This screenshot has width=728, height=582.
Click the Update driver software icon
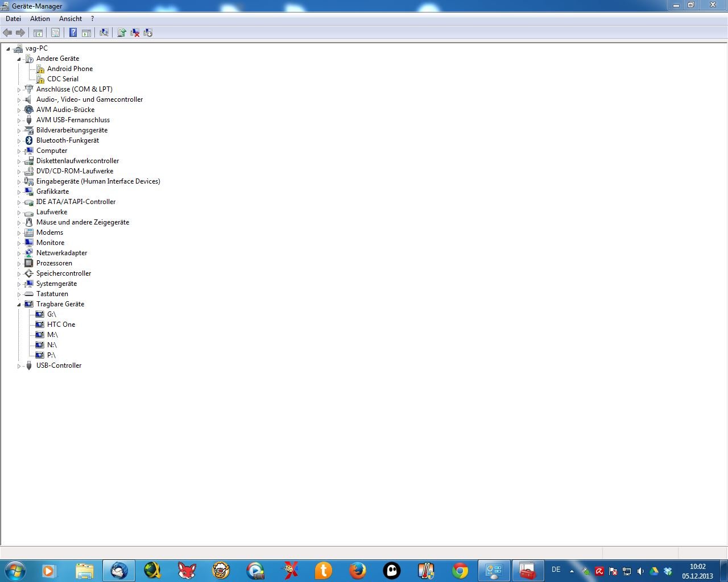pos(121,33)
